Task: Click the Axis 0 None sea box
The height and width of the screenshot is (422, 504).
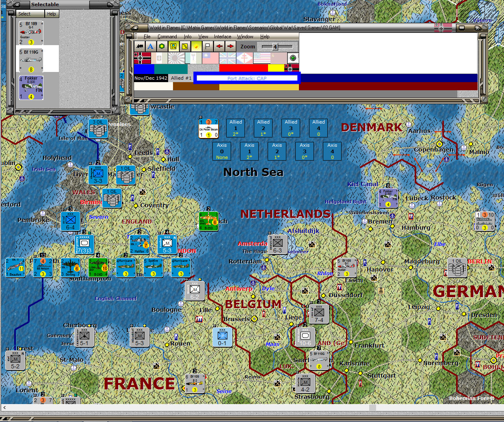Action: coord(222,151)
